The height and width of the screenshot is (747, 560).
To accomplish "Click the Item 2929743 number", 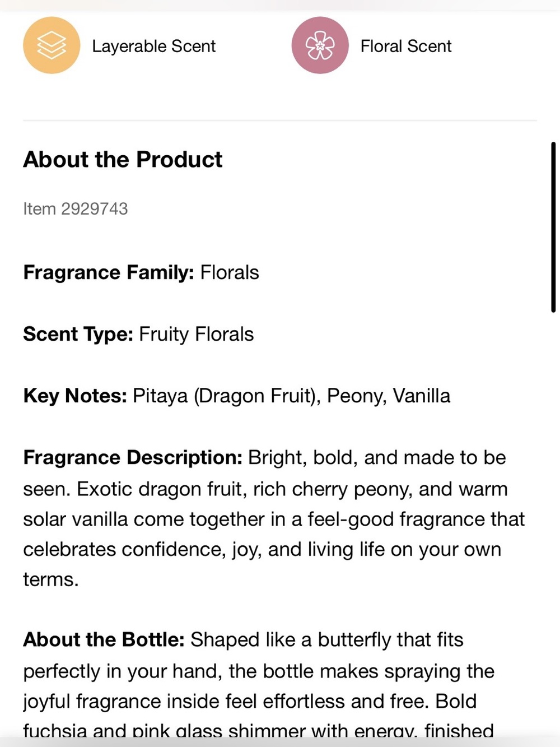I will pyautogui.click(x=76, y=209).
